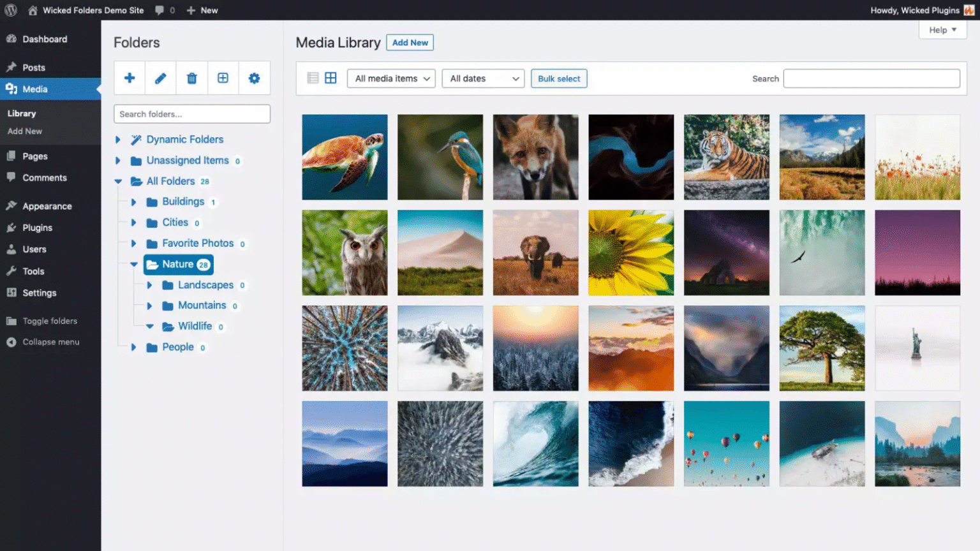
Task: Expand the Dynamic Folders arrow
Action: (118, 140)
